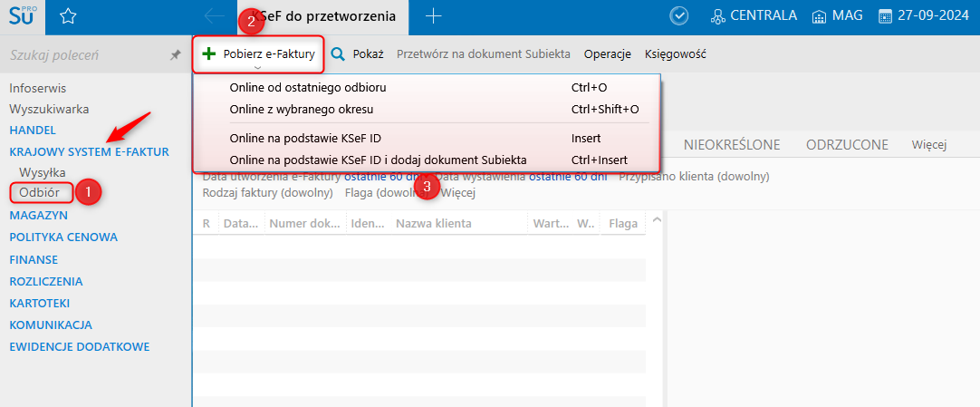Click the date 27-09-2024
Viewport: 980px width, 407px height.
934,16
